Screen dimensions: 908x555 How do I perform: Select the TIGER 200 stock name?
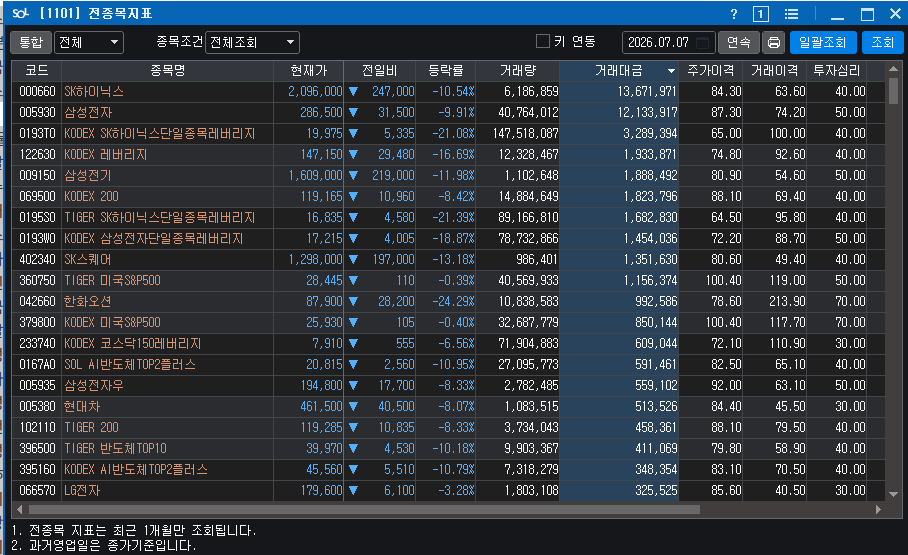pos(91,428)
